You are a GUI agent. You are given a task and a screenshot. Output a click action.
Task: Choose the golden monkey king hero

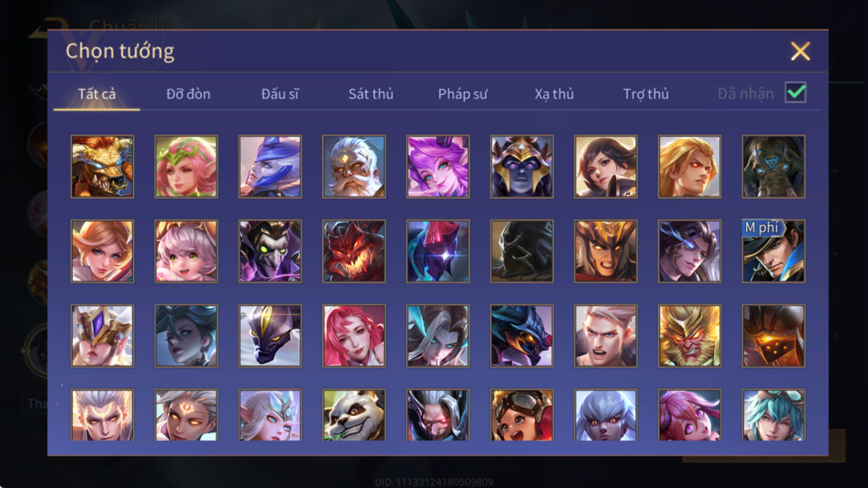[689, 336]
